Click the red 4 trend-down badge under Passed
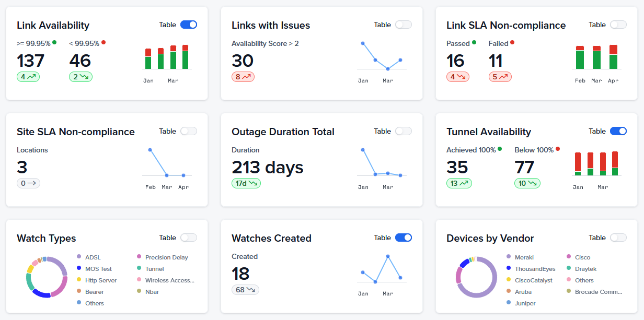This screenshot has width=644, height=320. pyautogui.click(x=458, y=77)
